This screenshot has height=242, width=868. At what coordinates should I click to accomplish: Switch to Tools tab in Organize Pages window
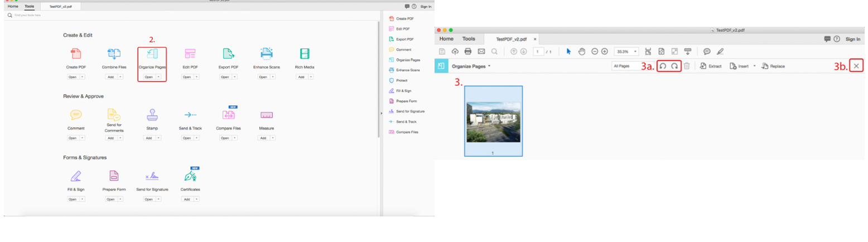(x=469, y=39)
